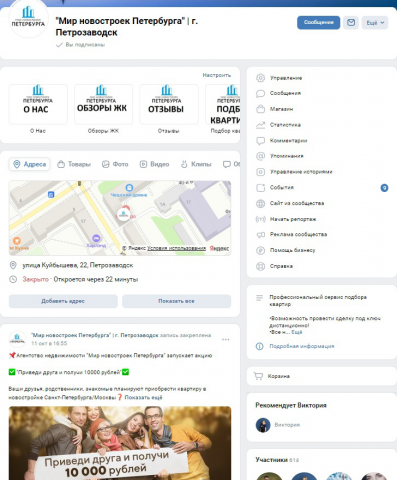Open Управление историями icon
This screenshot has width=397, height=480.
(260, 172)
